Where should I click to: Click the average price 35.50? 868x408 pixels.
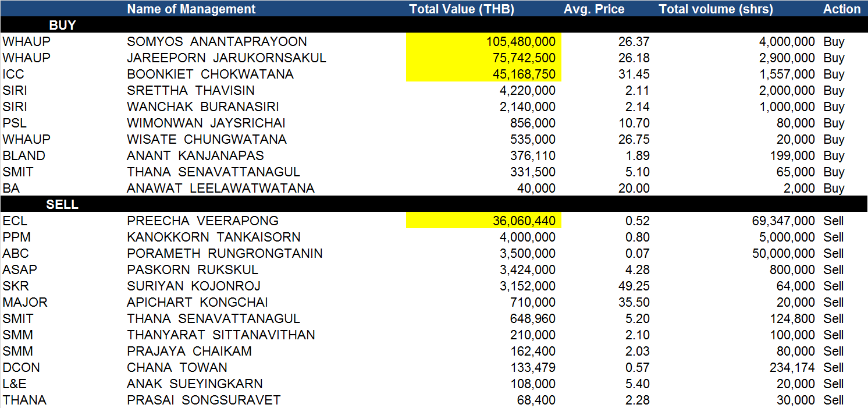pos(634,302)
